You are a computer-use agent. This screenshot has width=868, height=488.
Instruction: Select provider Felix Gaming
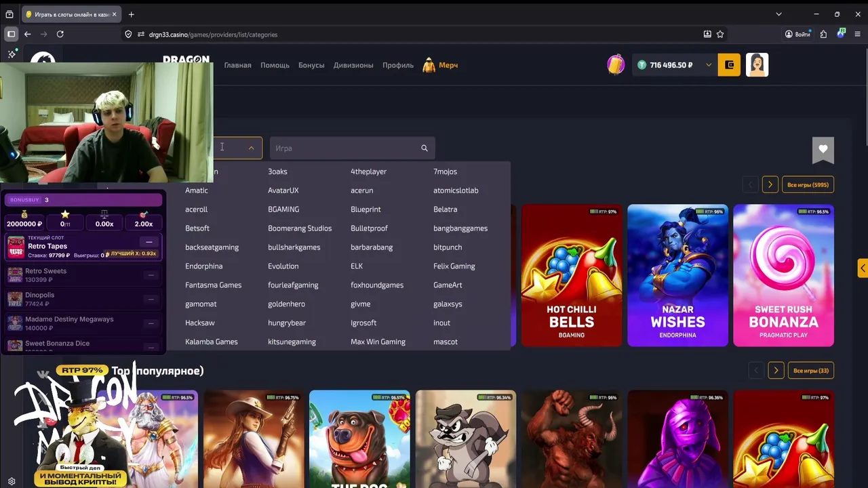454,266
